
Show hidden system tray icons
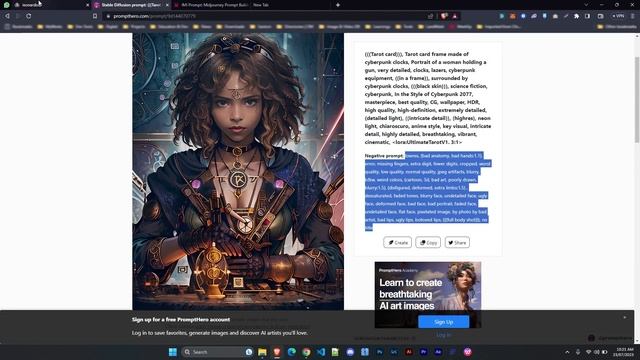567,352
